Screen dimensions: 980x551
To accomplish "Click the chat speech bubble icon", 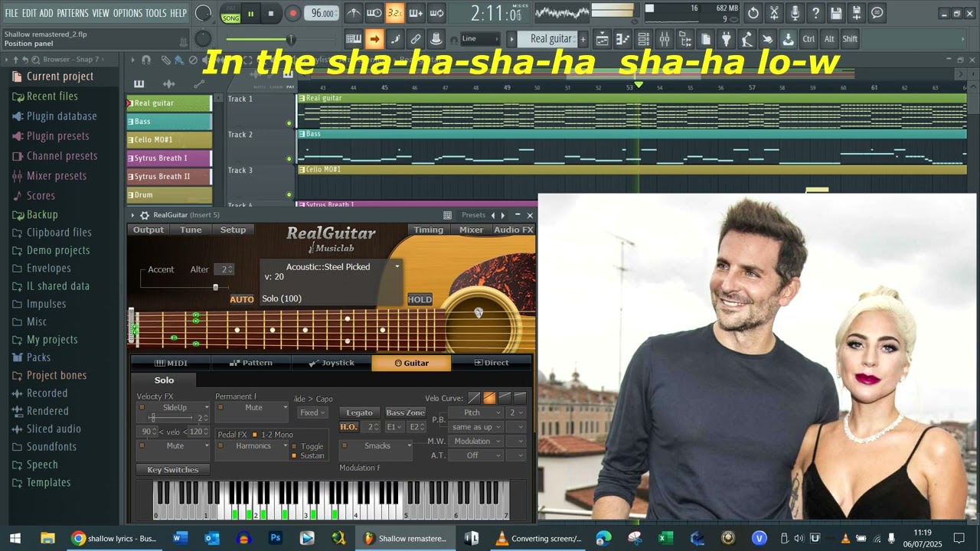I will point(877,13).
